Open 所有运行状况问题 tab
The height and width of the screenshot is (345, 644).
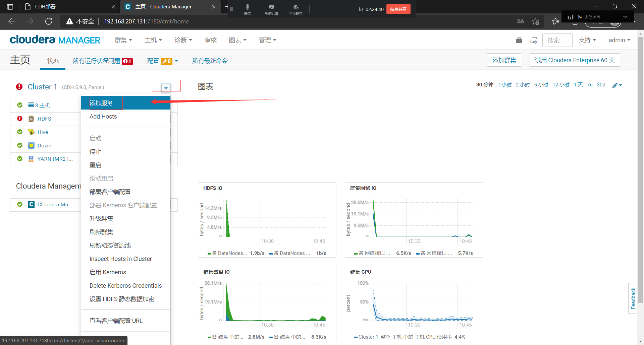[x=103, y=61]
